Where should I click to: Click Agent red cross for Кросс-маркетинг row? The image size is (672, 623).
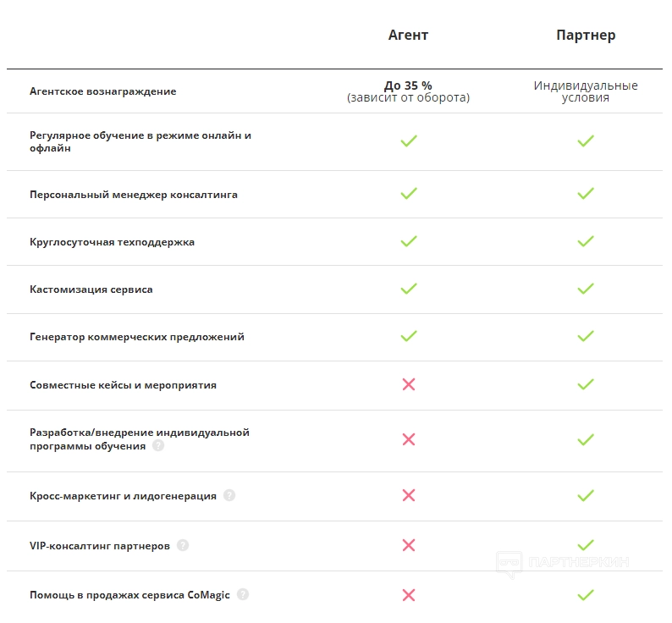click(409, 495)
